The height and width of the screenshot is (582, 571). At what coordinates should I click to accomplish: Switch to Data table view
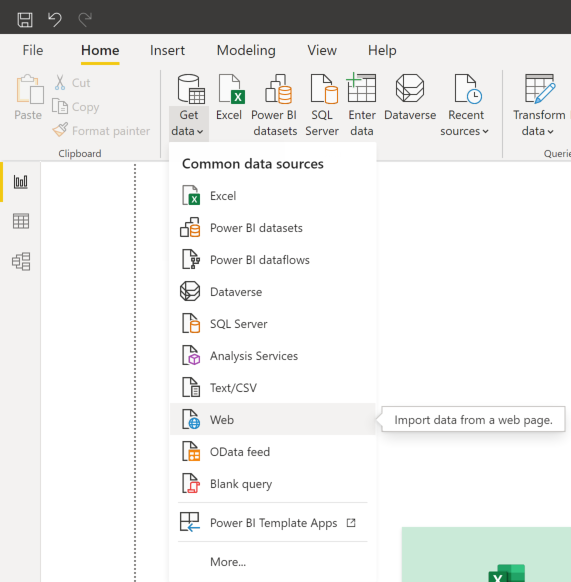pos(21,221)
